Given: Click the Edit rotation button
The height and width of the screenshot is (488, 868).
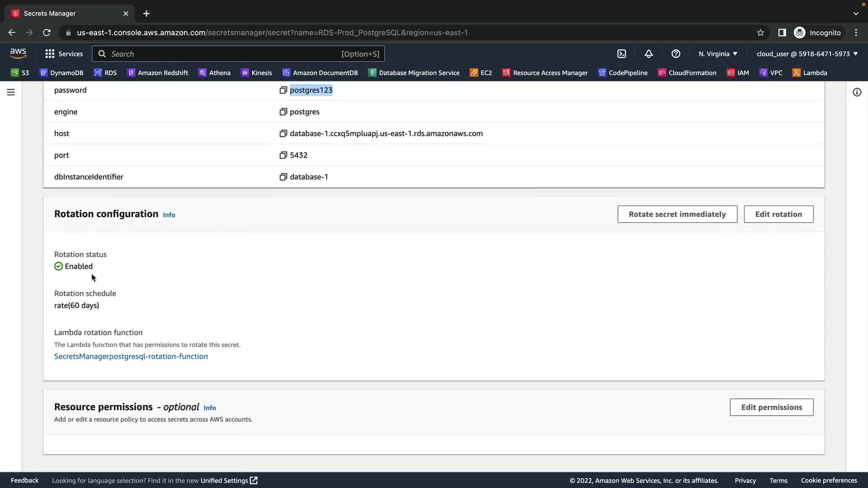Looking at the screenshot, I should [778, 214].
